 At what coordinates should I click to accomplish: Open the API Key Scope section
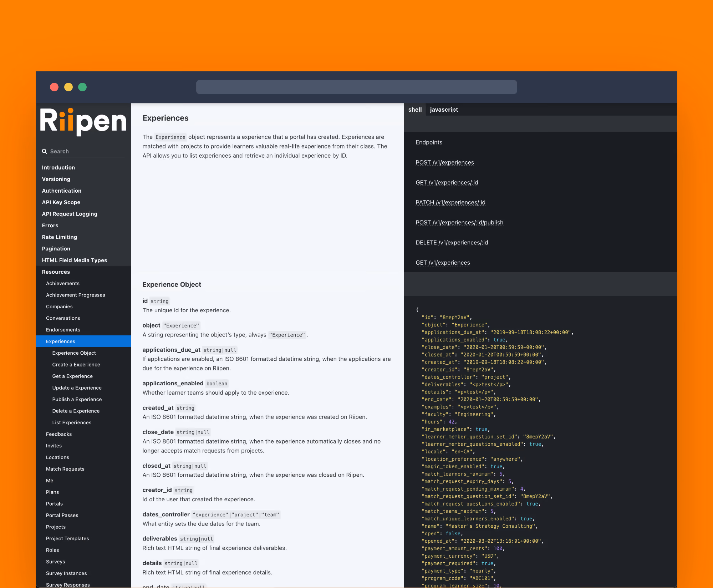coord(61,202)
